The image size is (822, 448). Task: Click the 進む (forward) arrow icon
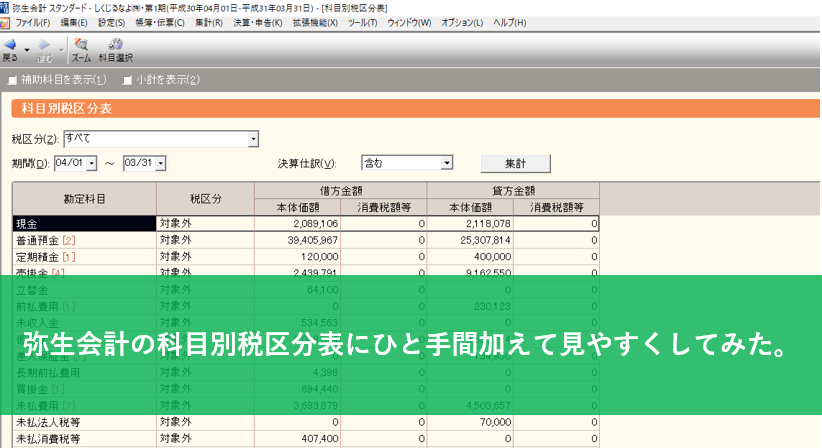pos(44,45)
